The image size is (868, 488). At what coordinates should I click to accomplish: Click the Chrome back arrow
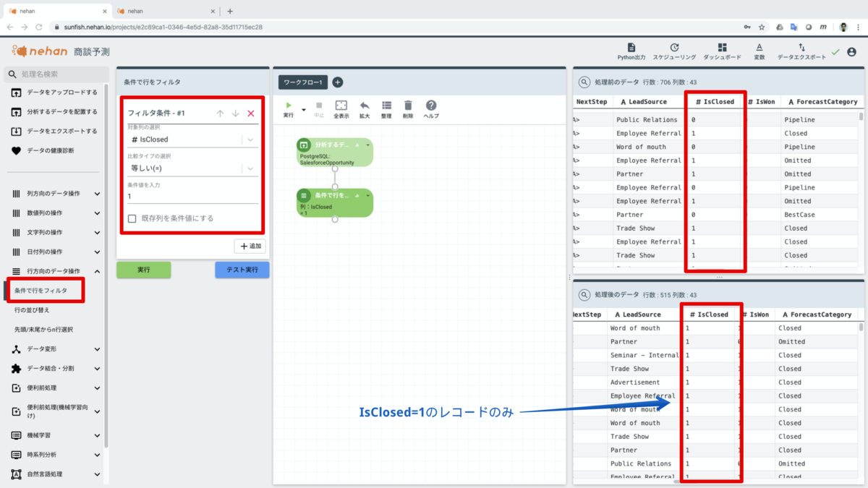pyautogui.click(x=11, y=27)
